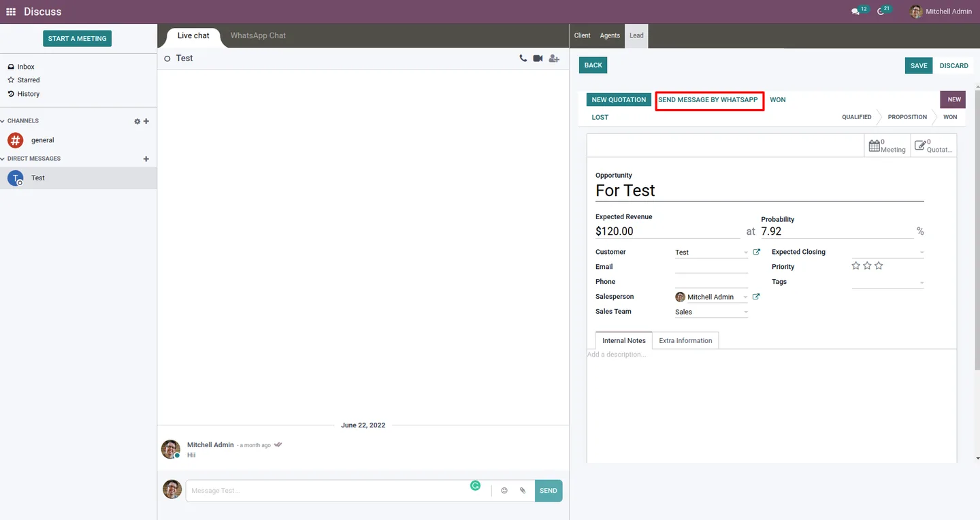The image size is (980, 520).
Task: Click Mitchell Admin avatar in message
Action: pos(171,449)
